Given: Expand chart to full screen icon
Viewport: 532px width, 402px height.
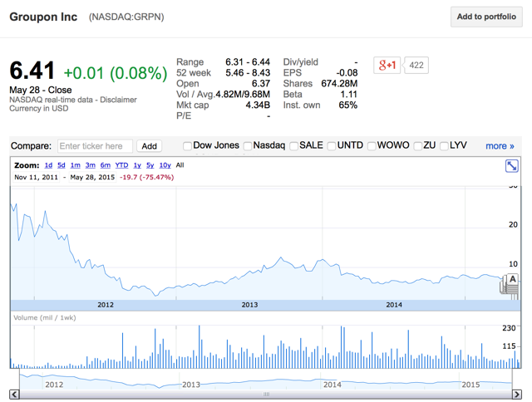Looking at the screenshot, I should tap(512, 166).
